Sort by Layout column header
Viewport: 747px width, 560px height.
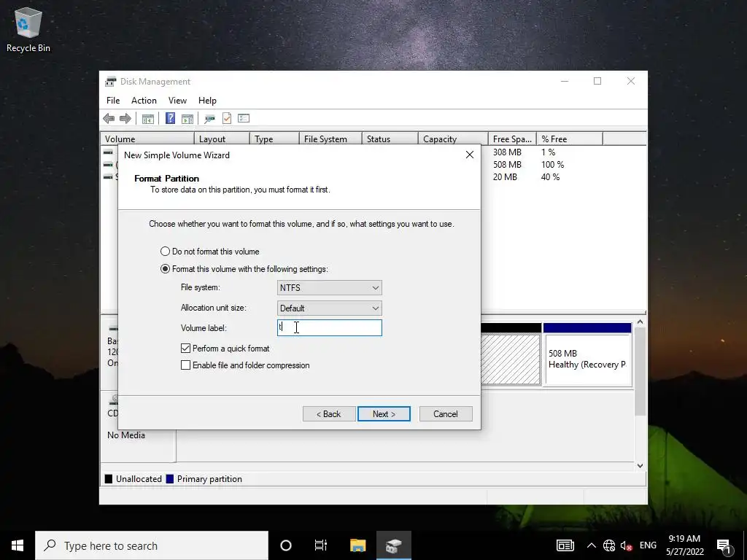click(x=222, y=139)
